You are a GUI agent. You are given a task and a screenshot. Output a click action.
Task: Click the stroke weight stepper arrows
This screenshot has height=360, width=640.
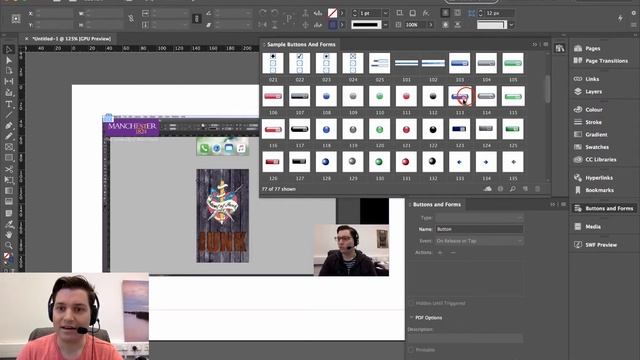click(355, 13)
